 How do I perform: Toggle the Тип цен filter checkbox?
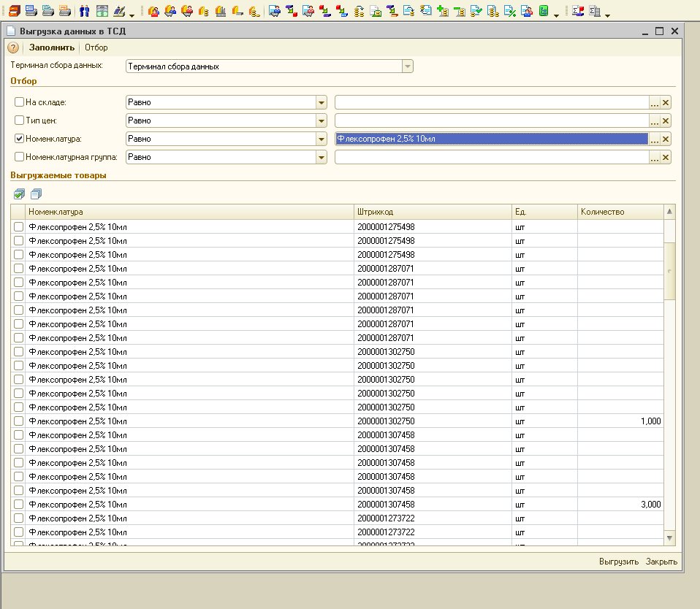tap(20, 120)
